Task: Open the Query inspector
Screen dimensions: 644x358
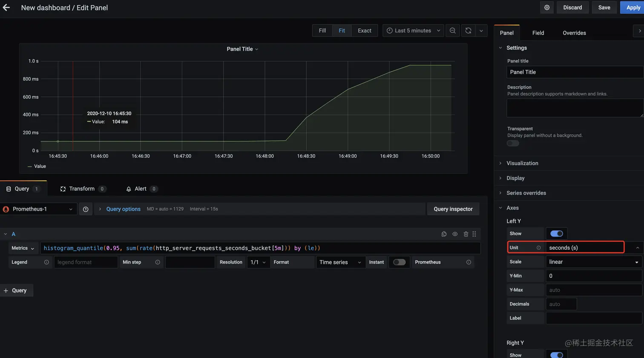Action: (453, 209)
